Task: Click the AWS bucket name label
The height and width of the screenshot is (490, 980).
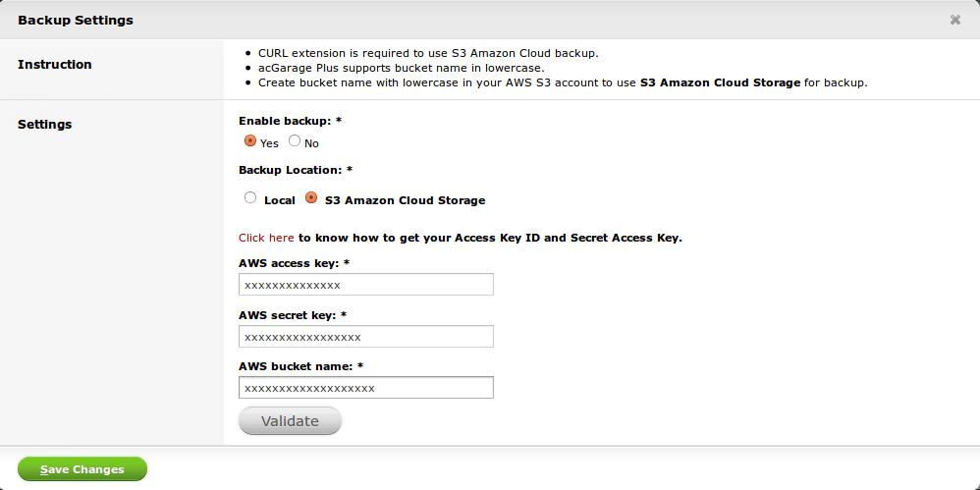Action: (301, 366)
